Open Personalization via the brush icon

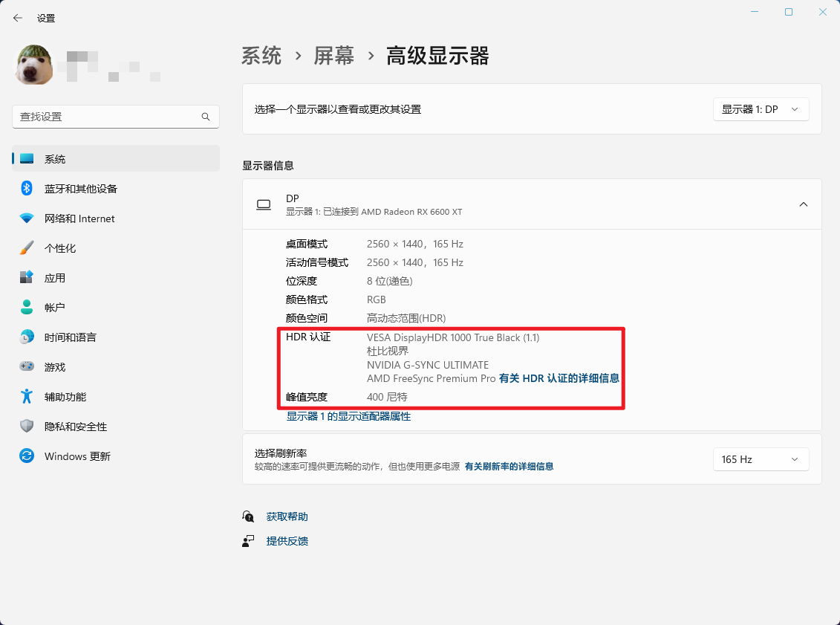pos(27,247)
